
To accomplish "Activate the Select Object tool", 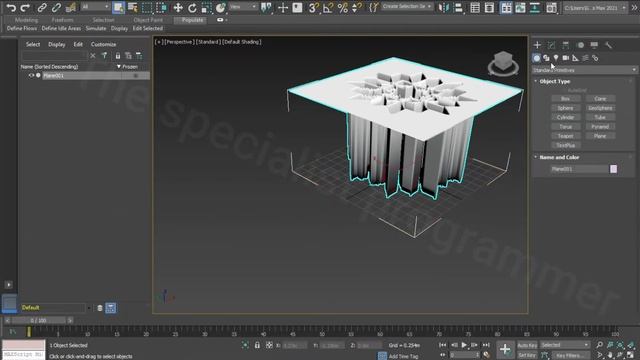I will (118, 7).
